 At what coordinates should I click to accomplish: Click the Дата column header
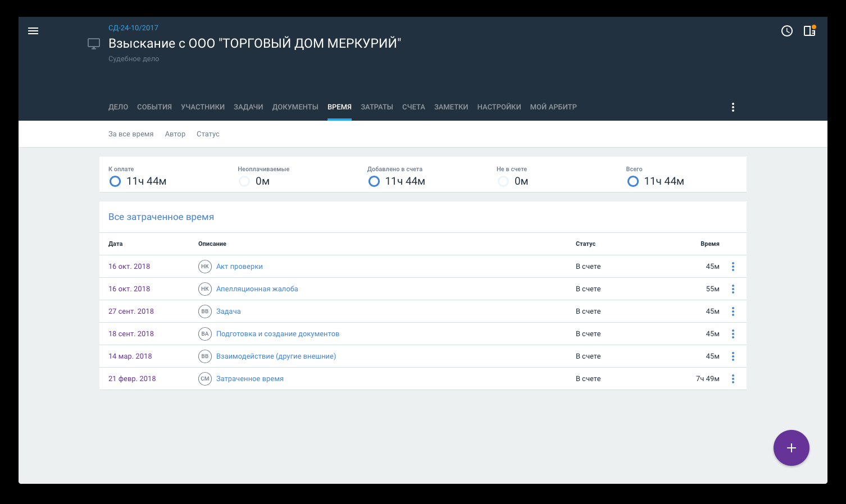115,244
